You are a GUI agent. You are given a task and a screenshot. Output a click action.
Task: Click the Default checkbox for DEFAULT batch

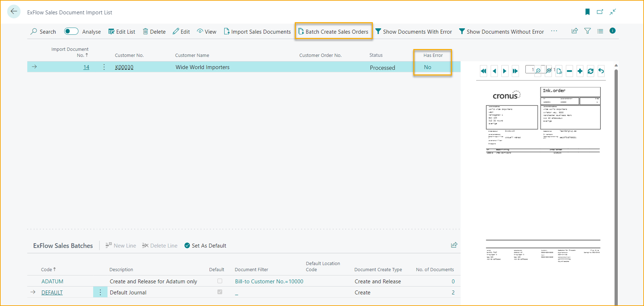(220, 292)
